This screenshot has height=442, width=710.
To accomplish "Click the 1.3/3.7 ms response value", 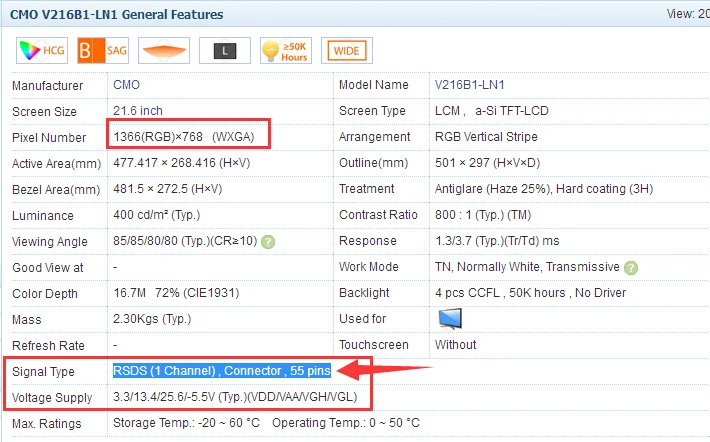I will pyautogui.click(x=497, y=241).
